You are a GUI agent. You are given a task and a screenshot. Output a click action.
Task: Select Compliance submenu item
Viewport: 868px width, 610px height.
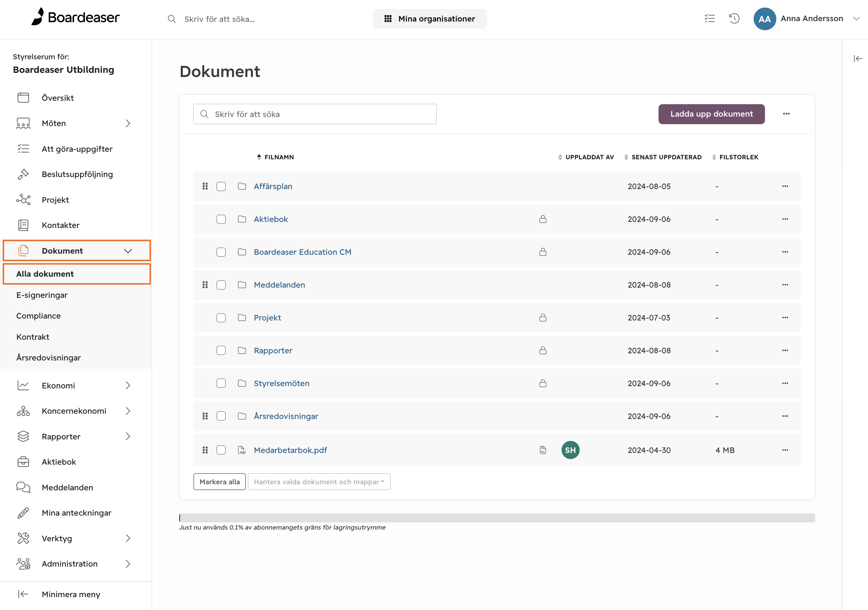pos(38,316)
